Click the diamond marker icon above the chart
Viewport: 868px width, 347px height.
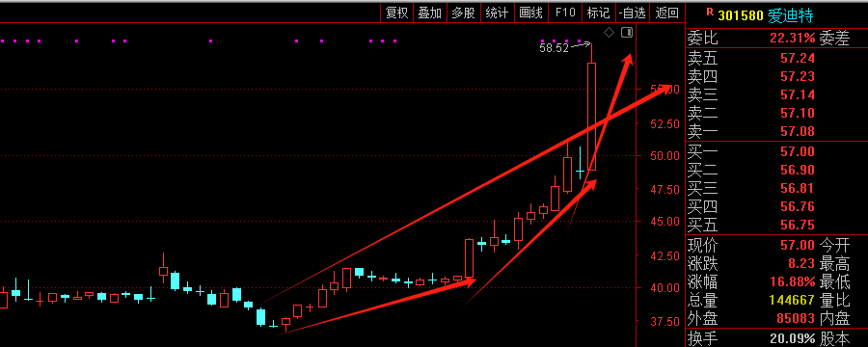click(x=609, y=33)
